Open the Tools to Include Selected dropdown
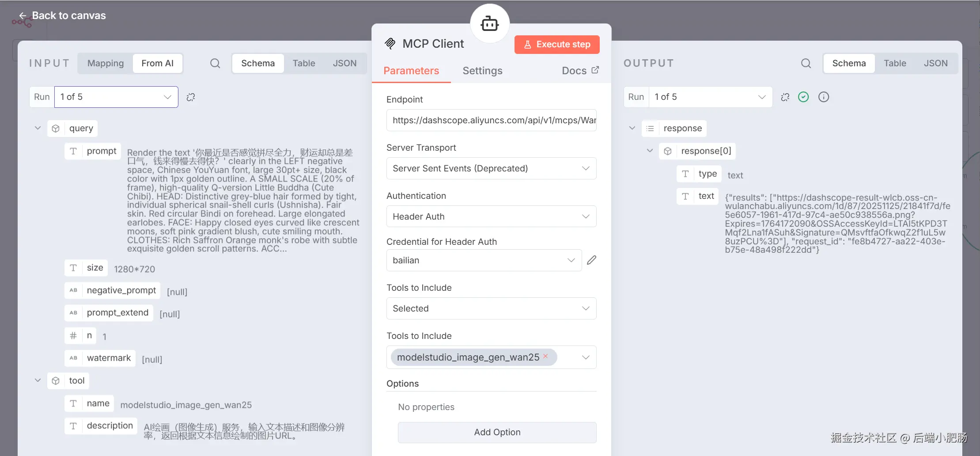 coord(491,308)
